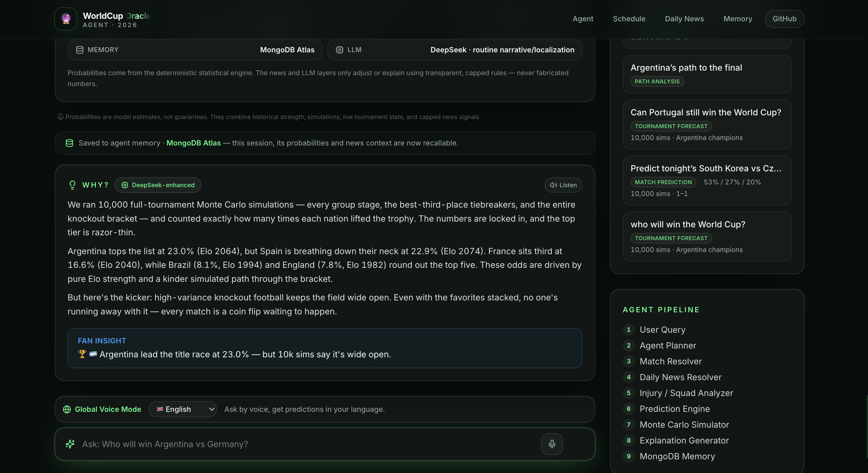Image resolution: width=868 pixels, height=473 pixels.
Task: Click the globe icon for Global Voice Mode
Action: tap(67, 409)
